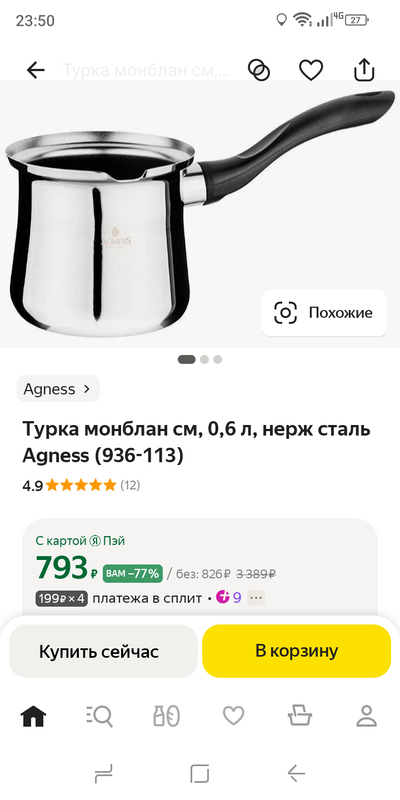This screenshot has width=400, height=800.
Task: Tap the back arrow in header
Action: (x=36, y=70)
